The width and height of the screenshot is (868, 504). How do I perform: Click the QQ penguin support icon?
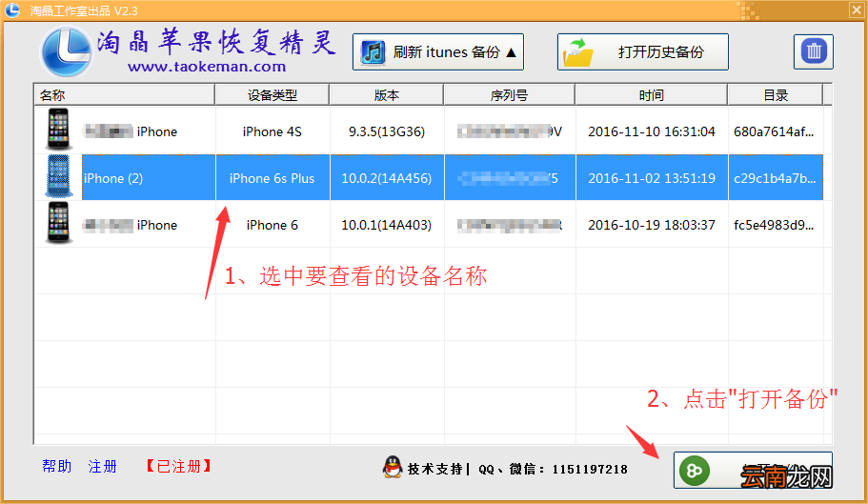(x=392, y=468)
